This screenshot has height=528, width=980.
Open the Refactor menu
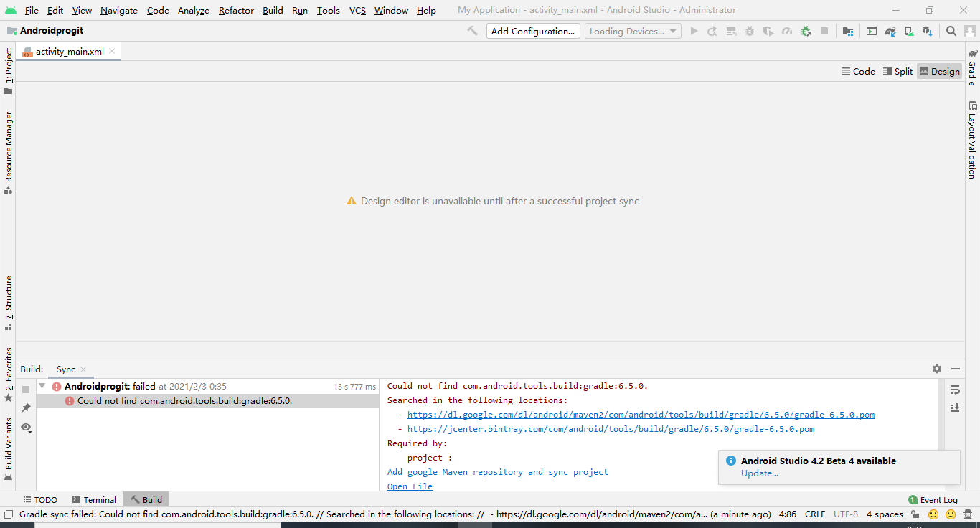[x=237, y=10]
